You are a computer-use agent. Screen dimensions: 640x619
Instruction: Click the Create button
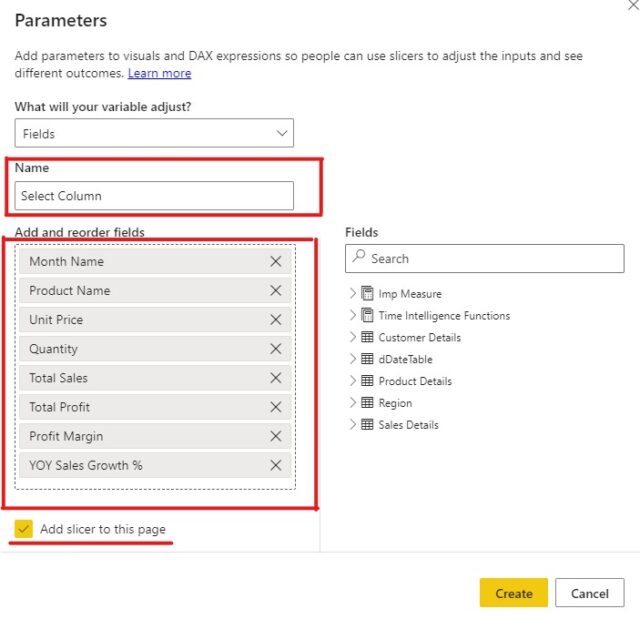[x=513, y=592]
